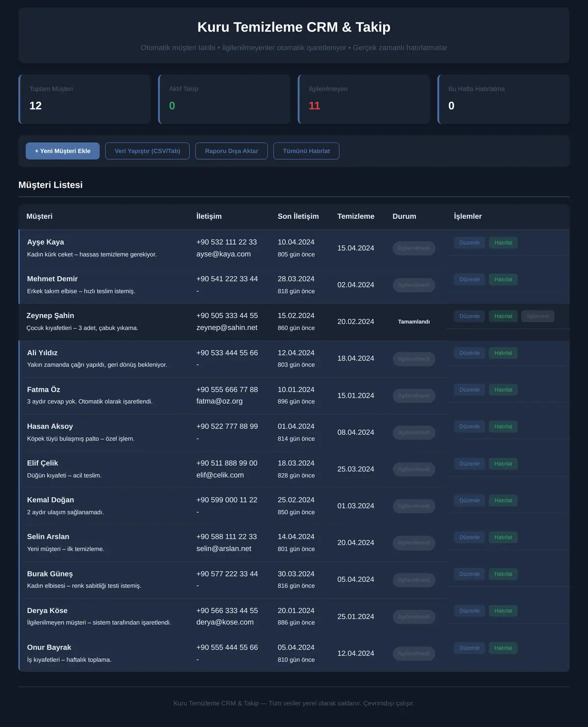Click Düzenle for Kemal Doğan
Viewport: 588px width, 727px height.
469,501
